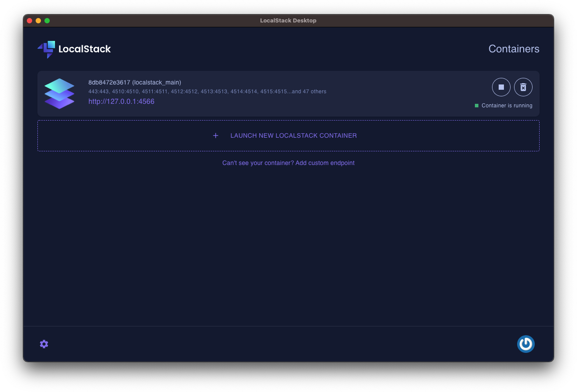577x392 pixels.
Task: Delete the localstack_main container via trash icon
Action: coord(523,87)
